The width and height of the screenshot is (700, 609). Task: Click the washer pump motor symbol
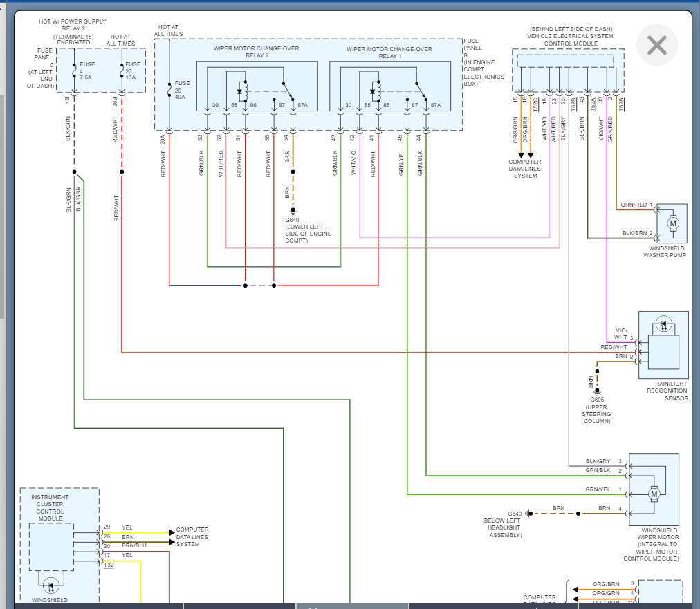pos(673,223)
